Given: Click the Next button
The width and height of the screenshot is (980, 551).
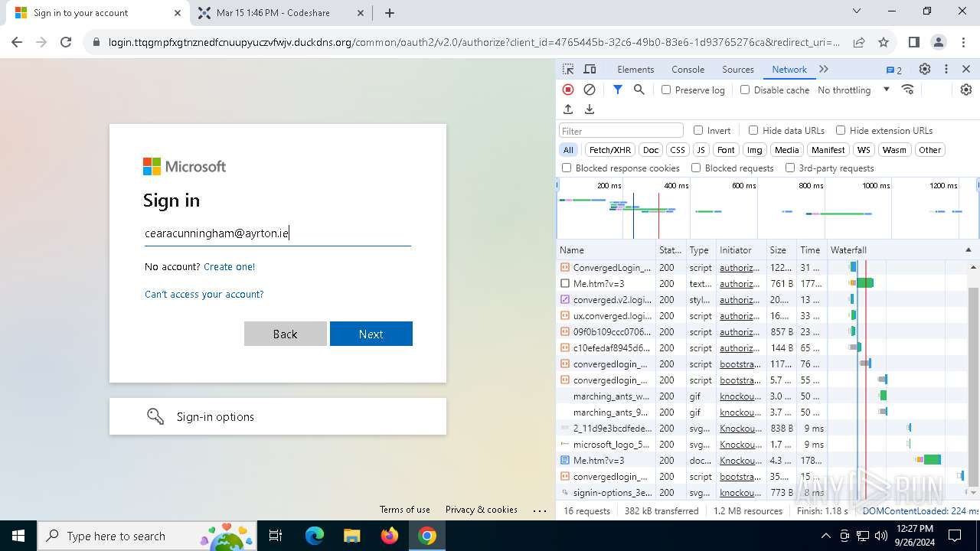Looking at the screenshot, I should (x=371, y=334).
